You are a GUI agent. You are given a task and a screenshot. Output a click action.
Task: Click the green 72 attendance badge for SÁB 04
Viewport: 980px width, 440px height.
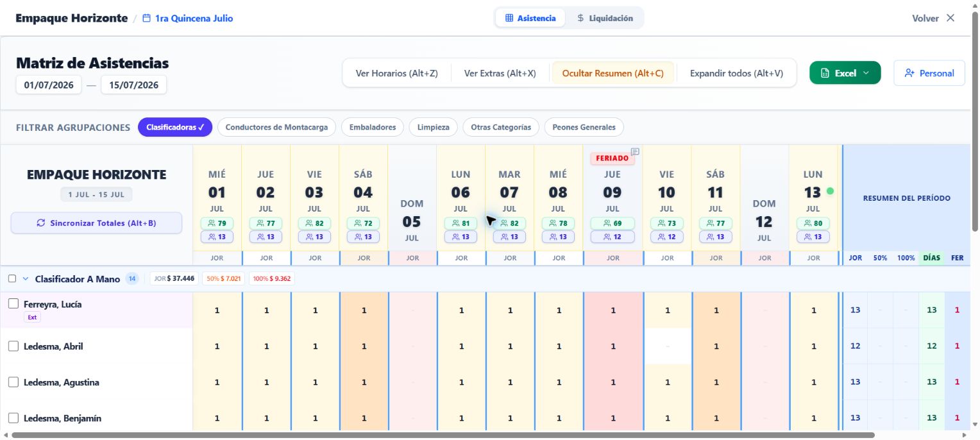(363, 223)
